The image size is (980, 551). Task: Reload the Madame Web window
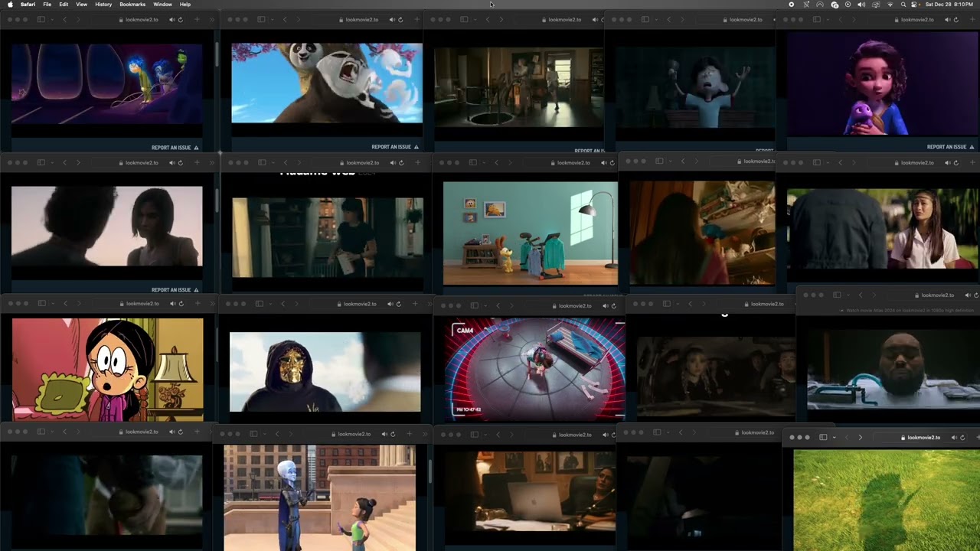click(x=400, y=162)
